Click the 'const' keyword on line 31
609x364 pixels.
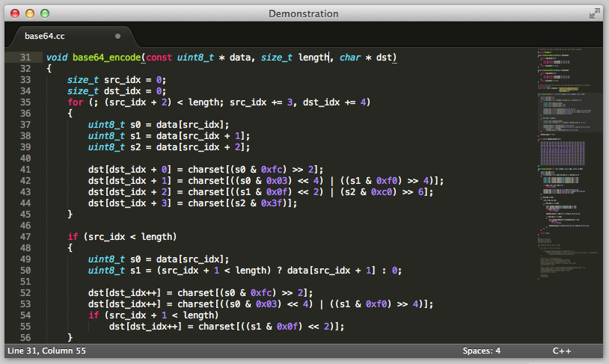(159, 58)
